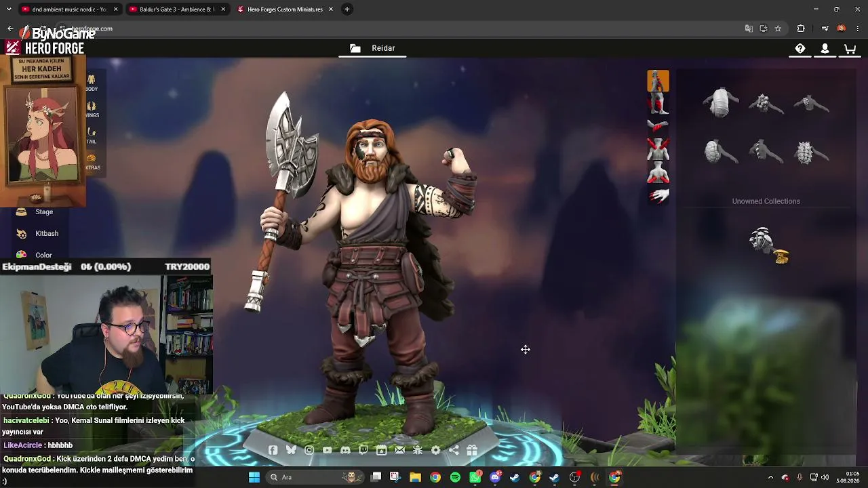Open File Explorer from taskbar
Screen dimensions: 868x488
(415, 477)
